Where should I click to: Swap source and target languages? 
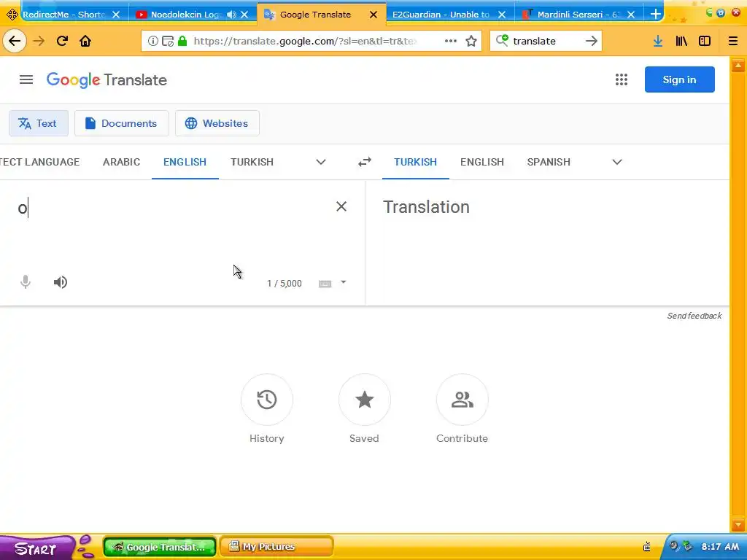click(365, 162)
